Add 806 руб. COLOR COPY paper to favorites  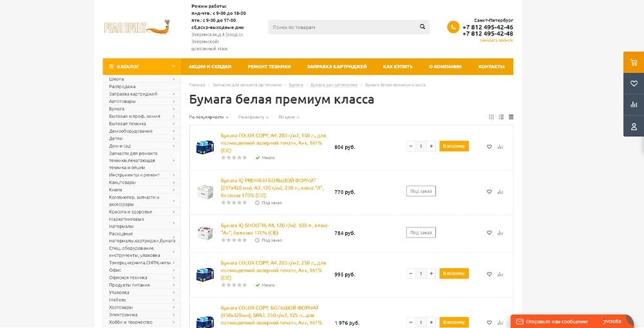coord(489,147)
